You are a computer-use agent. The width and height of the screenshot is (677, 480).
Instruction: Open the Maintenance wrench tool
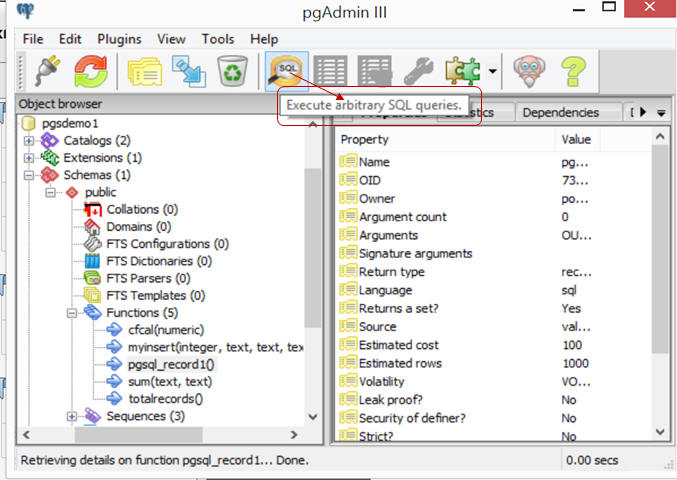pyautogui.click(x=418, y=71)
